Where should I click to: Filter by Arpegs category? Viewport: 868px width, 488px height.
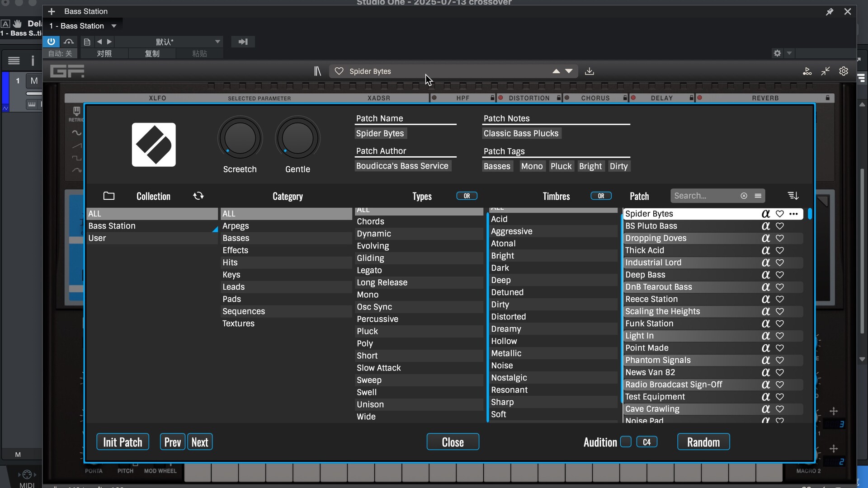(x=286, y=226)
